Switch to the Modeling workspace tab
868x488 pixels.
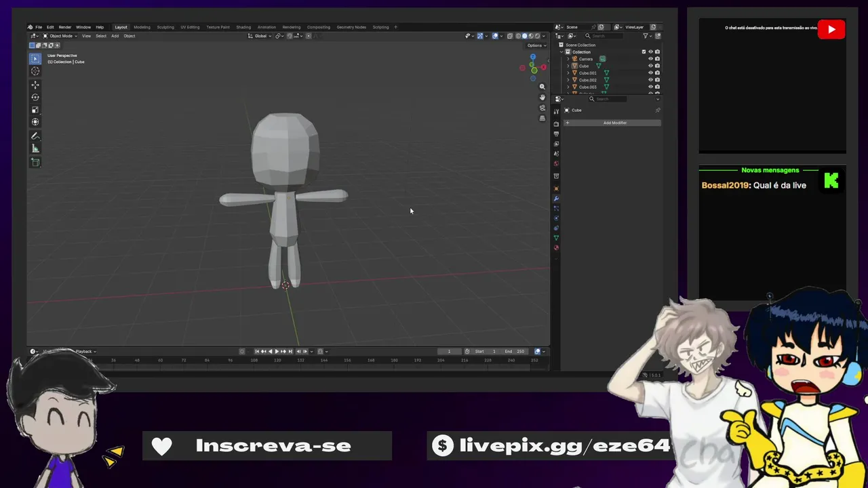point(142,27)
